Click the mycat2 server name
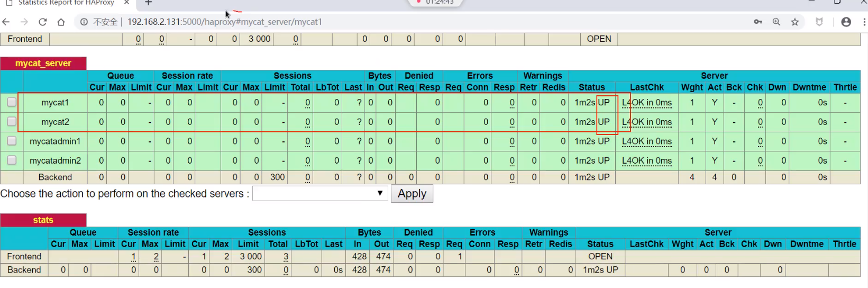868x288 pixels. pos(55,122)
